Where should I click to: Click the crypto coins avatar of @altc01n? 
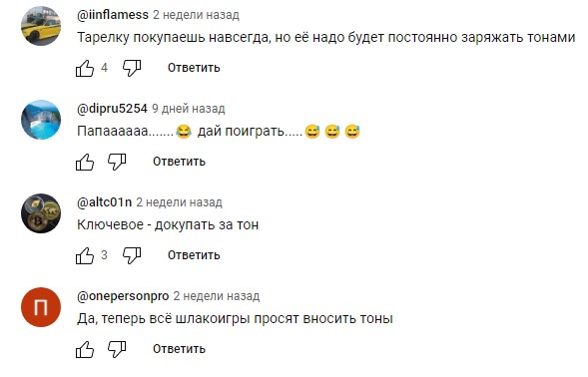(x=41, y=213)
